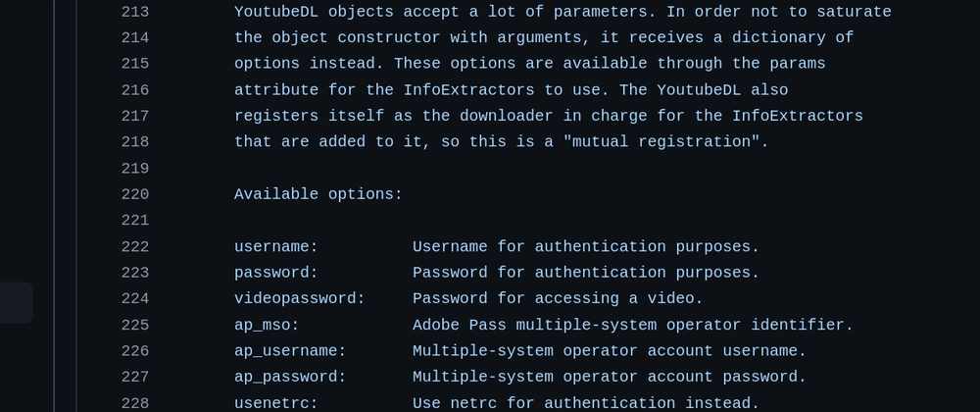Click the 'password:' option name
The width and height of the screenshot is (980, 412).
276,273
